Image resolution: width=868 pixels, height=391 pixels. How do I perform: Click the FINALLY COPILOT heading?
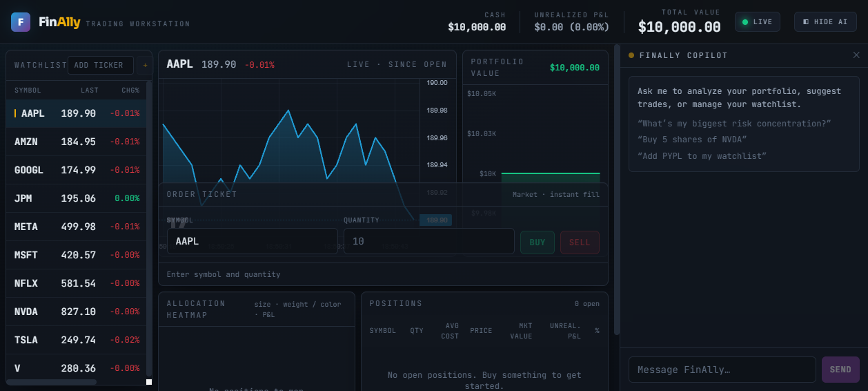pyautogui.click(x=683, y=55)
